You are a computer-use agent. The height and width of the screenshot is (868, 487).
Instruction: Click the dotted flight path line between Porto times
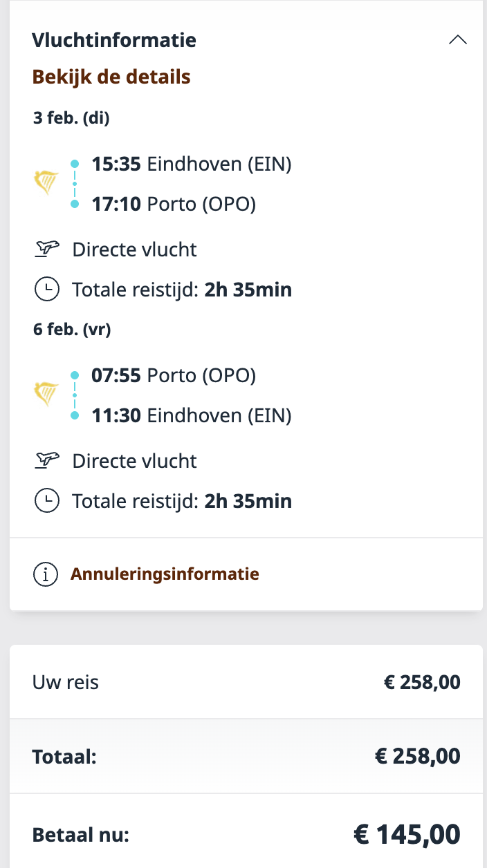pyautogui.click(x=75, y=395)
